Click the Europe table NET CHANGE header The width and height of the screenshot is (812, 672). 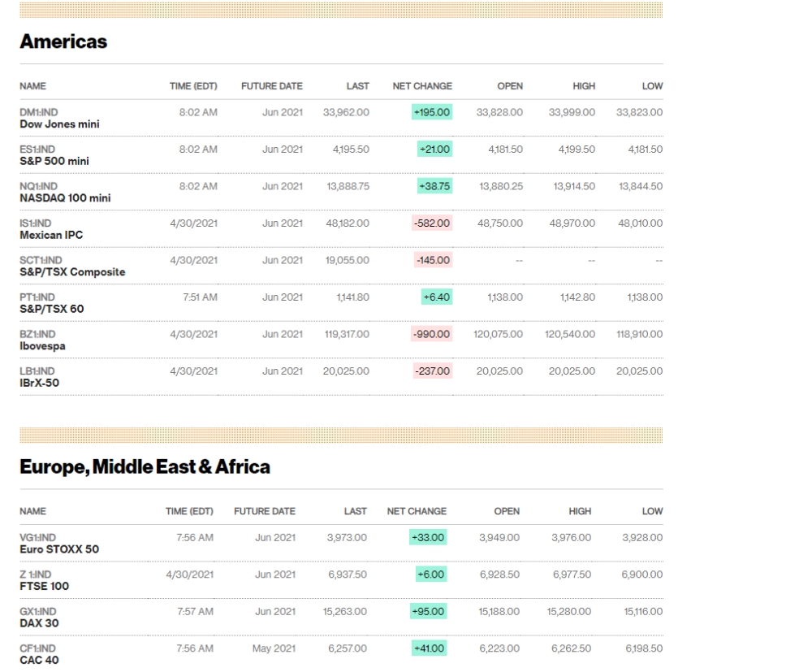[417, 511]
